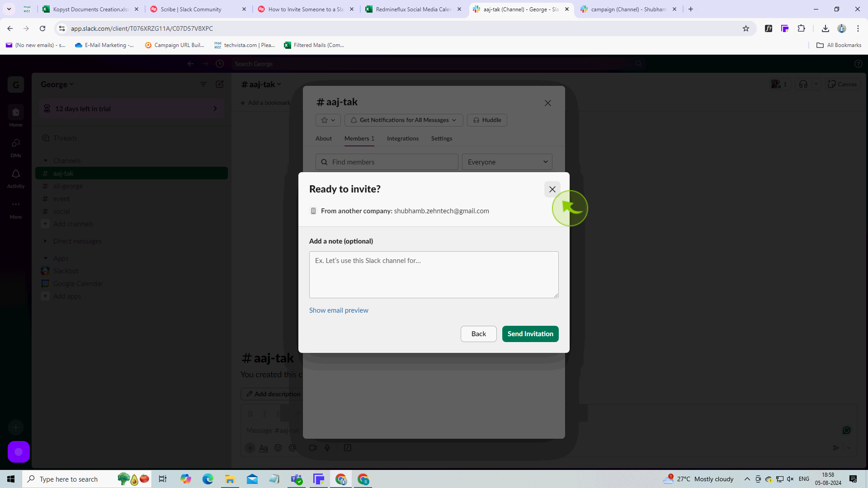Viewport: 868px width, 488px height.
Task: Click the composer plus attachment button
Action: (250, 448)
